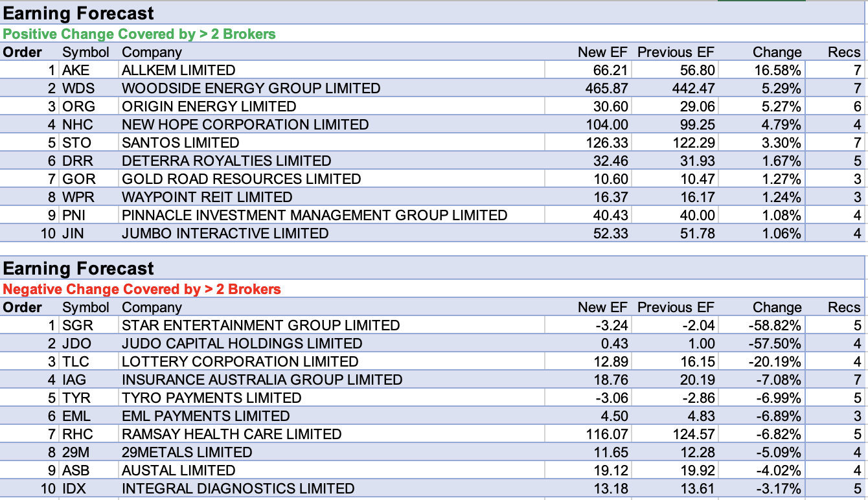
Task: Click the 16.58% change cell for AKE
Action: coord(777,70)
